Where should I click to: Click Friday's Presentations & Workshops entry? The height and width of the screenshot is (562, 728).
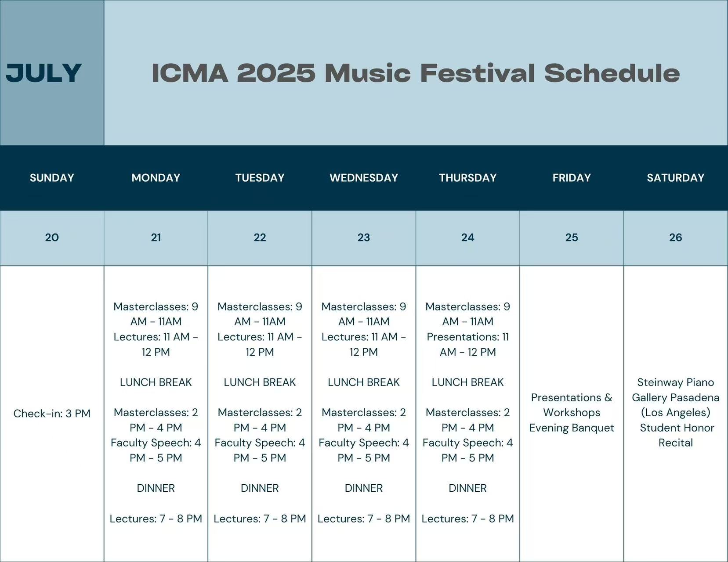[x=572, y=405]
